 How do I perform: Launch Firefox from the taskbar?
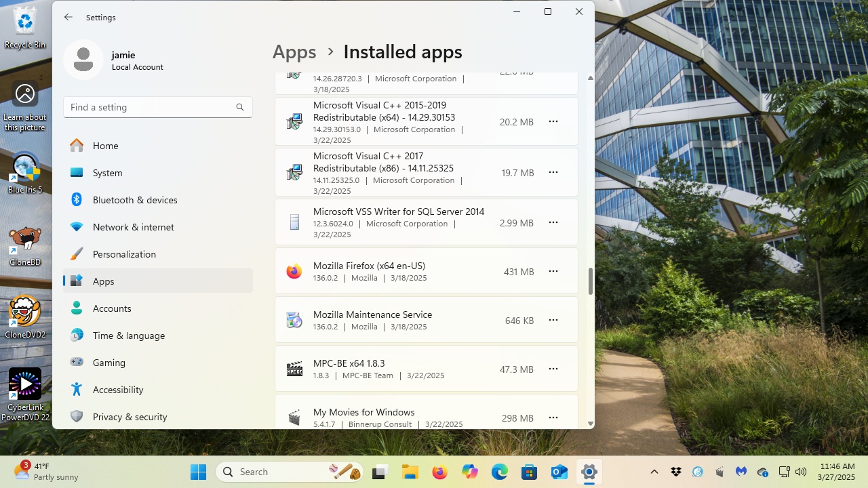click(439, 472)
